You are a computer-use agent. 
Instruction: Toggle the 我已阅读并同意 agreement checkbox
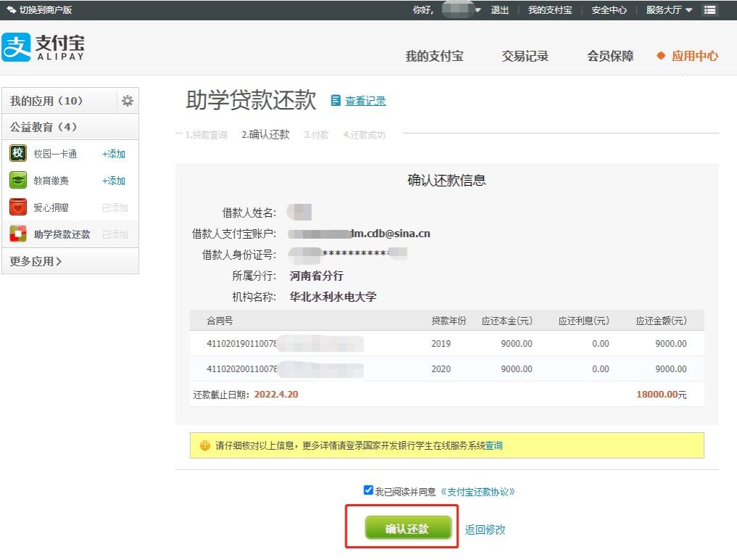368,490
